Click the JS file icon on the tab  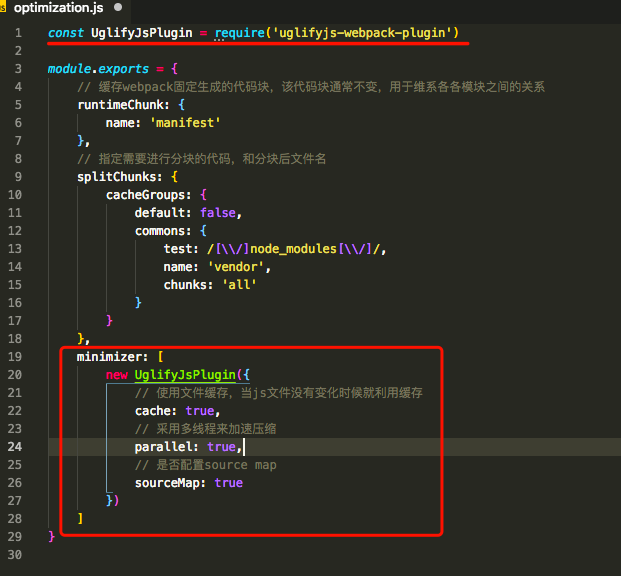click(x=3, y=8)
